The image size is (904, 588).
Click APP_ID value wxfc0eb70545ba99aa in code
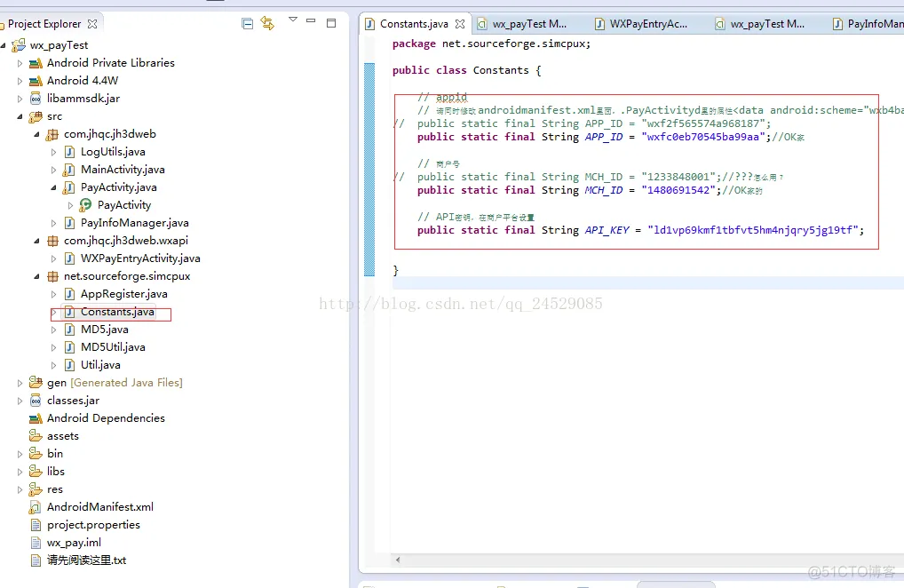pyautogui.click(x=702, y=137)
